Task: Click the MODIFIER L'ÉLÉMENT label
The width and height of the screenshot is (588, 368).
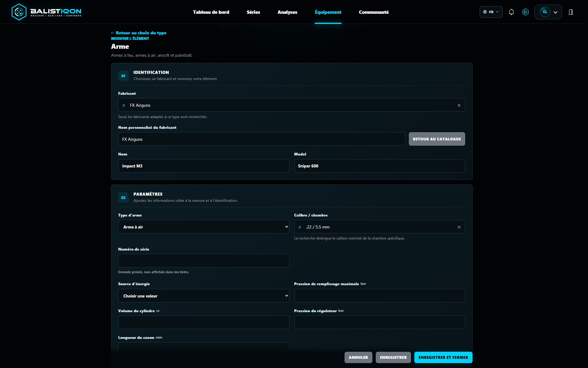Action: pos(130,38)
